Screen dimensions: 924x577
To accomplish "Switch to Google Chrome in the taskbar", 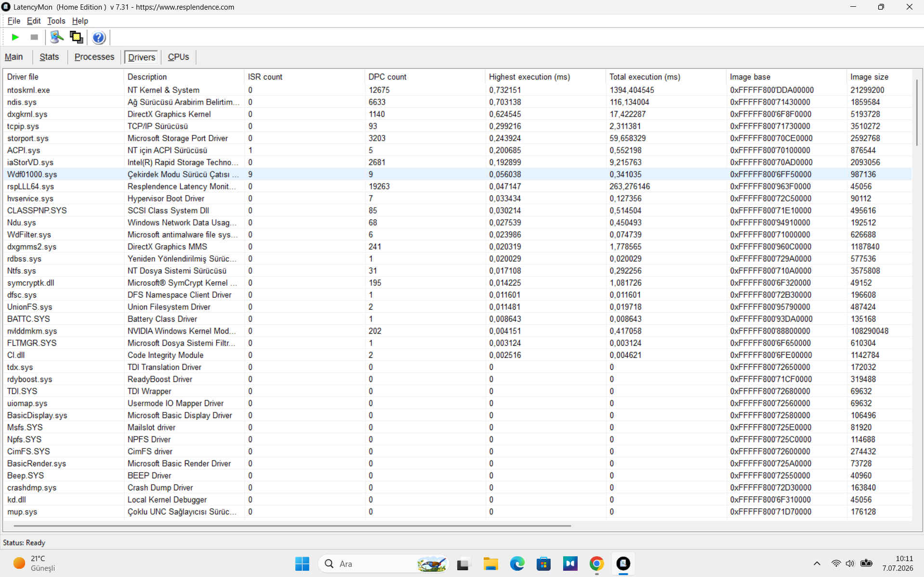I will click(x=596, y=564).
